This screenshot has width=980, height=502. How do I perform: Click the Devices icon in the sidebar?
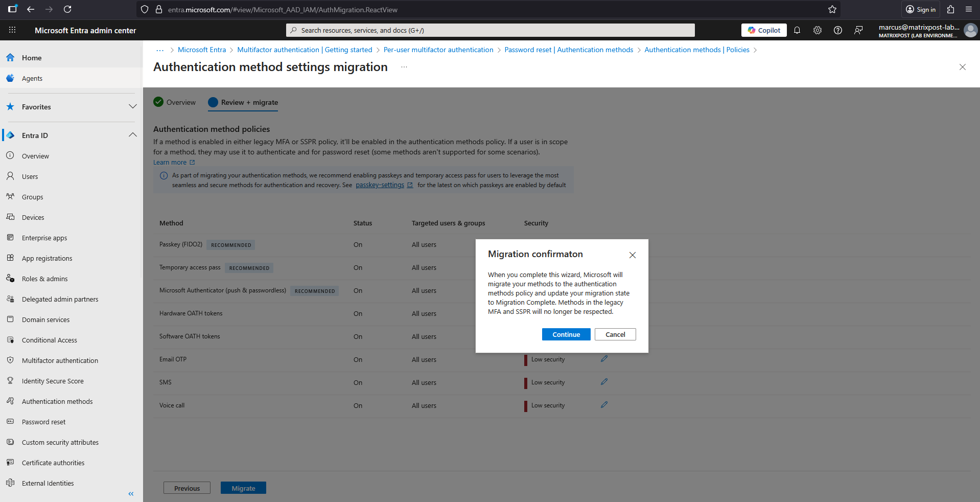(x=10, y=217)
